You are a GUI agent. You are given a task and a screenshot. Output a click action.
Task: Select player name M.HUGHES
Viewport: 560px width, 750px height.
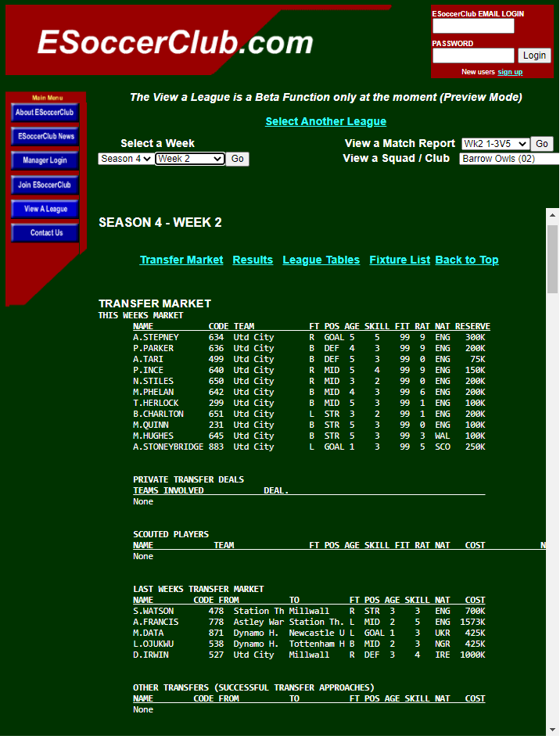click(x=153, y=436)
